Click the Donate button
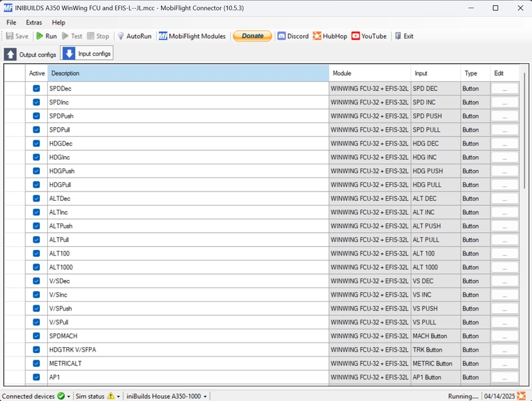The height and width of the screenshot is (401, 532). pyautogui.click(x=252, y=36)
